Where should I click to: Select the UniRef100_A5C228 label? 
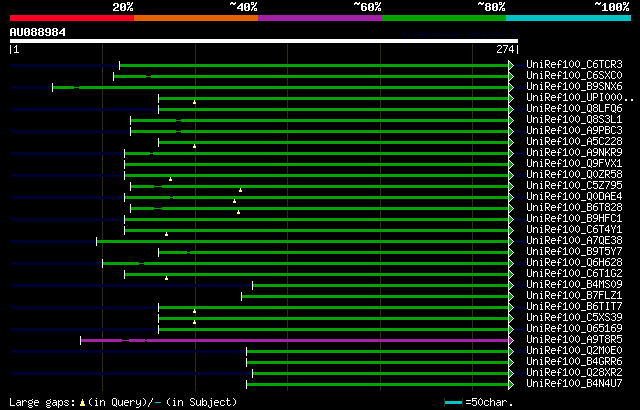coord(574,142)
